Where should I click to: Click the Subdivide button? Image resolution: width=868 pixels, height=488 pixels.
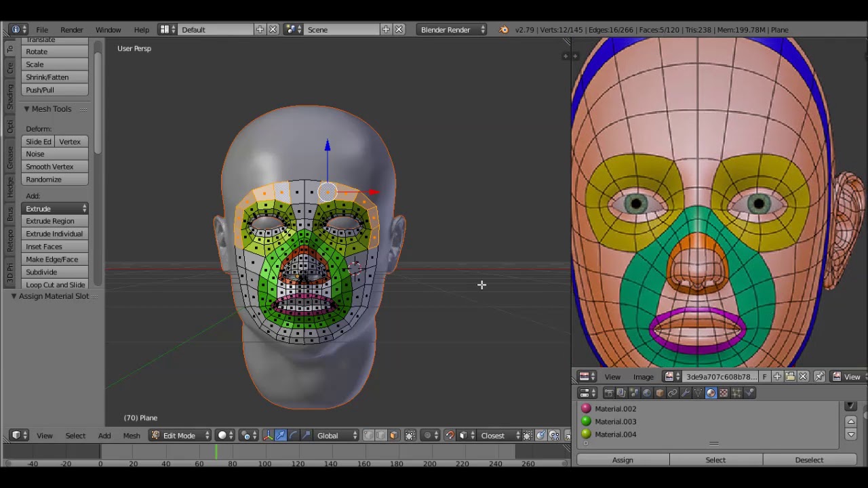pos(55,272)
